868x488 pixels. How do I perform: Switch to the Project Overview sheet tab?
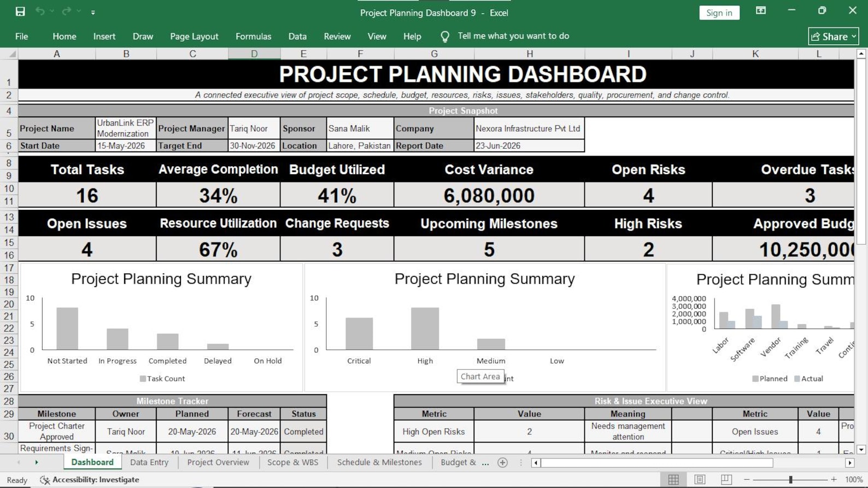click(x=218, y=462)
